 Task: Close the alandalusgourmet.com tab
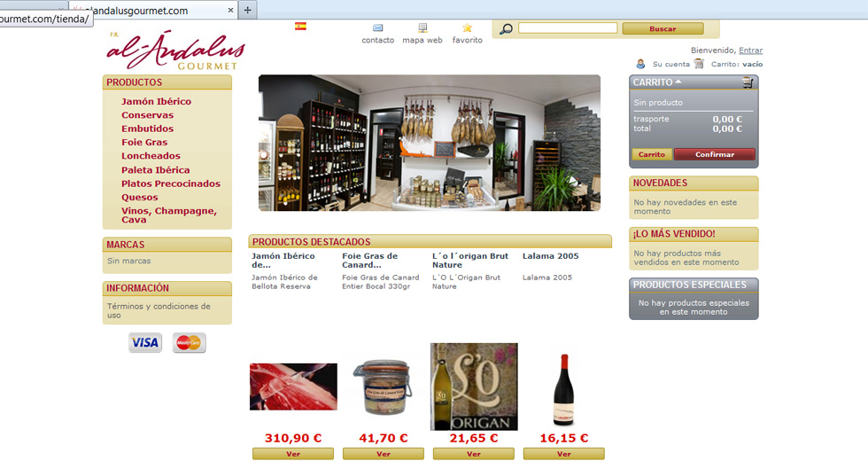pos(230,10)
